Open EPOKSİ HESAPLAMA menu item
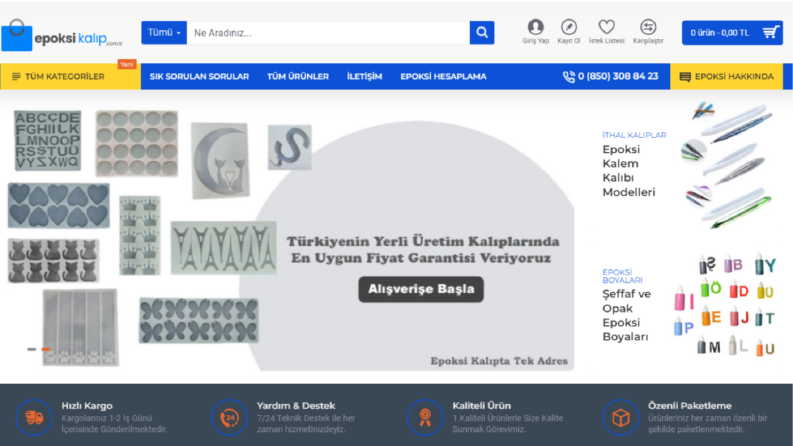793x446 pixels. pyautogui.click(x=444, y=76)
